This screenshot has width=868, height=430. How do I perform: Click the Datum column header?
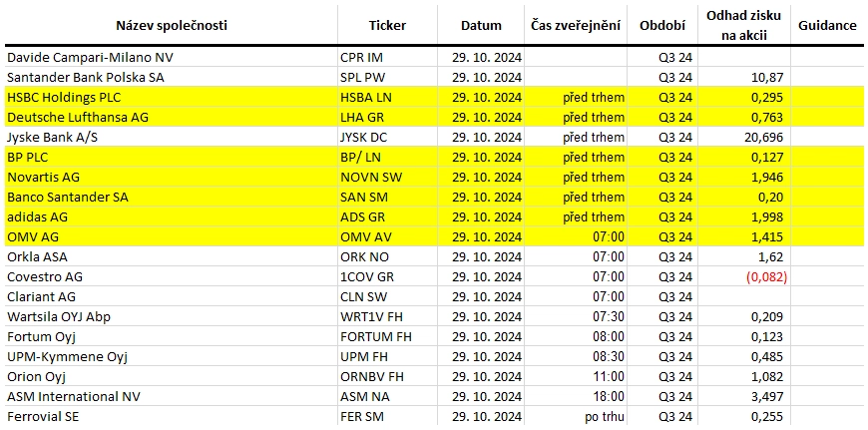point(481,25)
